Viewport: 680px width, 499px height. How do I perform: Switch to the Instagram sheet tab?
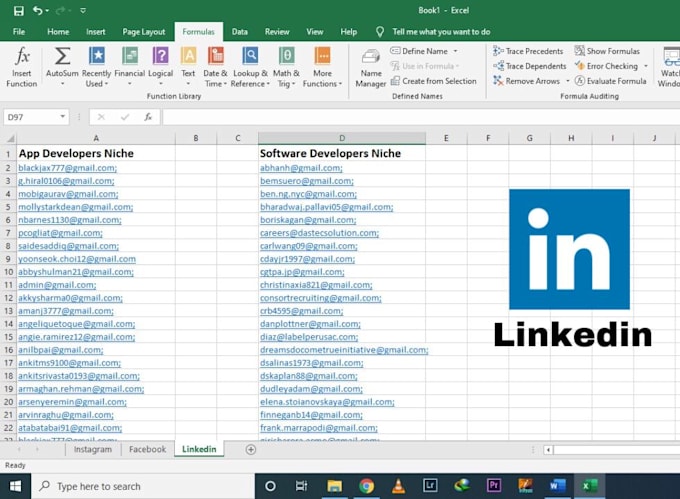(93, 450)
